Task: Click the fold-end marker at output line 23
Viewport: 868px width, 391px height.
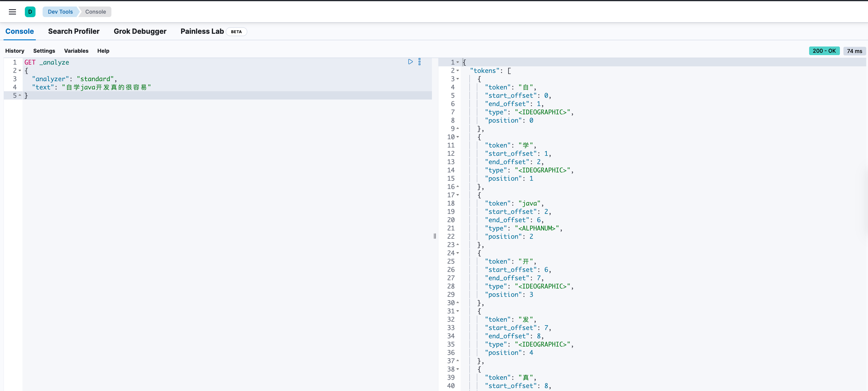Action: 458,245
